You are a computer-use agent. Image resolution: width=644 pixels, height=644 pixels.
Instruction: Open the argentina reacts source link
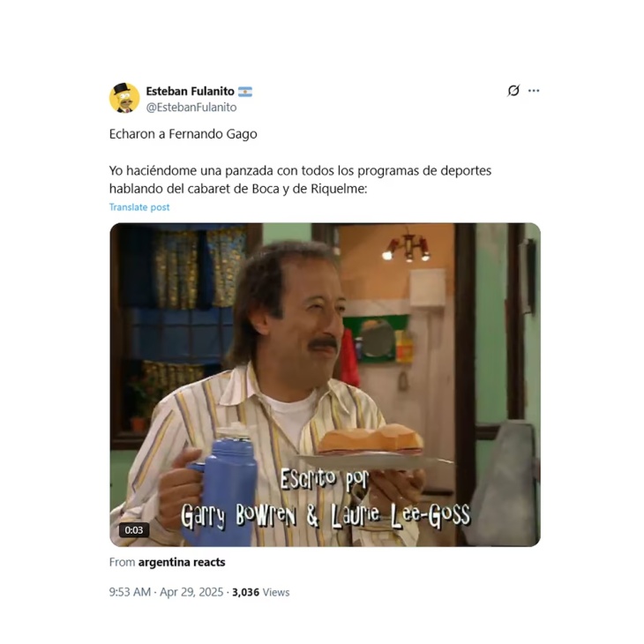click(x=182, y=562)
